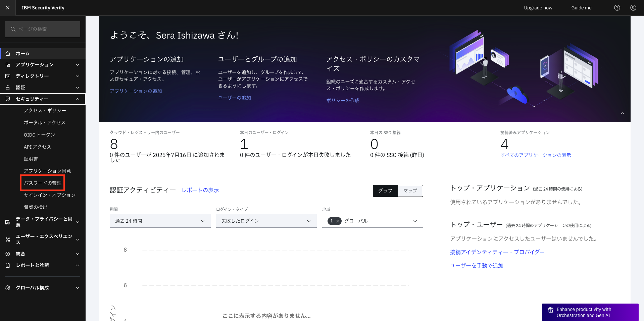Expand the レポートと診断 menu chevron
This screenshot has height=321, width=644.
click(78, 265)
